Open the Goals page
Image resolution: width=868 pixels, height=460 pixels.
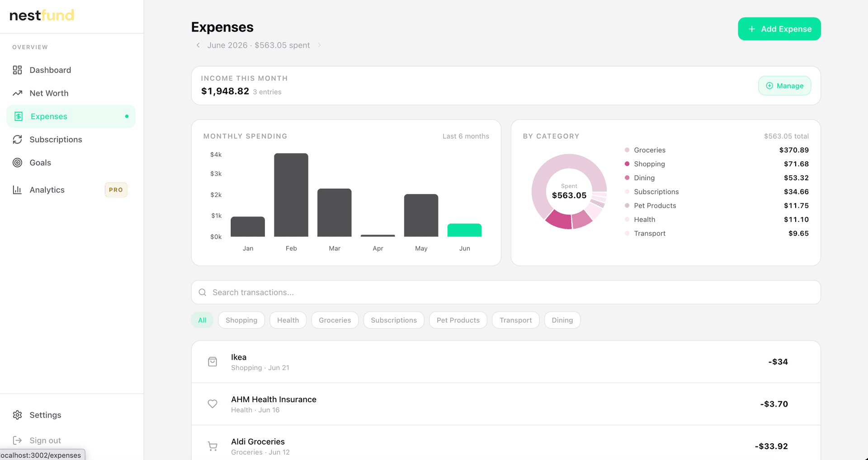coord(71,163)
